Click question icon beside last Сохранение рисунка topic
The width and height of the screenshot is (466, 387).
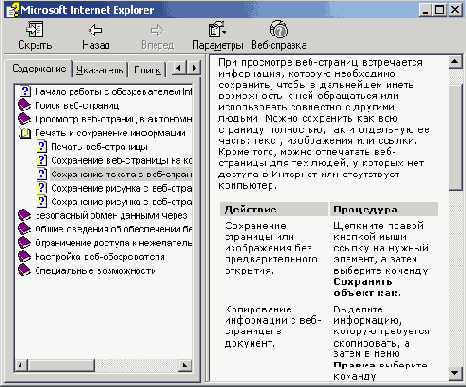[x=41, y=201]
